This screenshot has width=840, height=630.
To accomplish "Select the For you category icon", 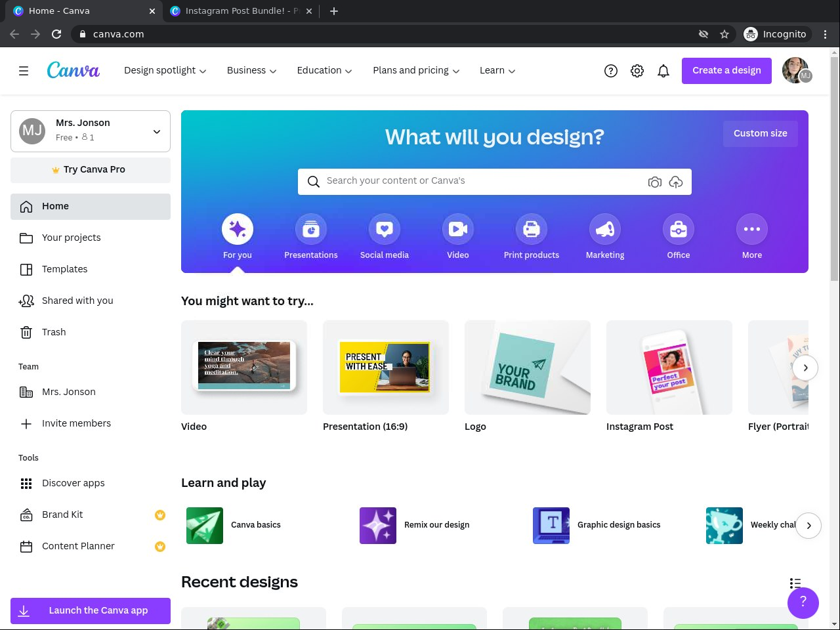I will pyautogui.click(x=238, y=229).
